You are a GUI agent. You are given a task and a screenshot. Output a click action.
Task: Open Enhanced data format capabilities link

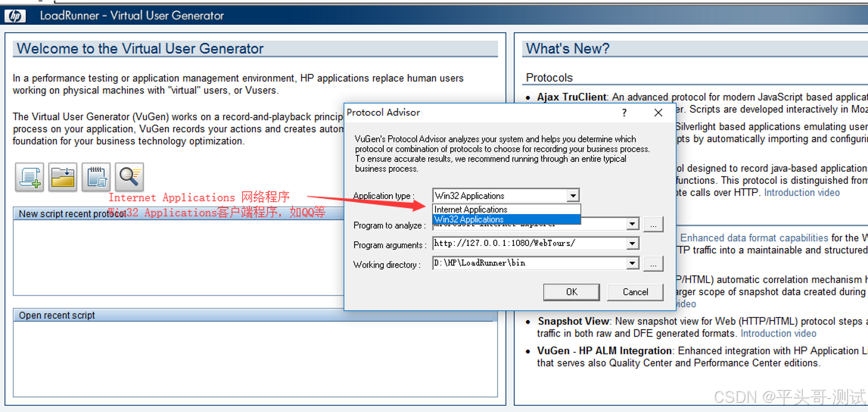tap(754, 238)
